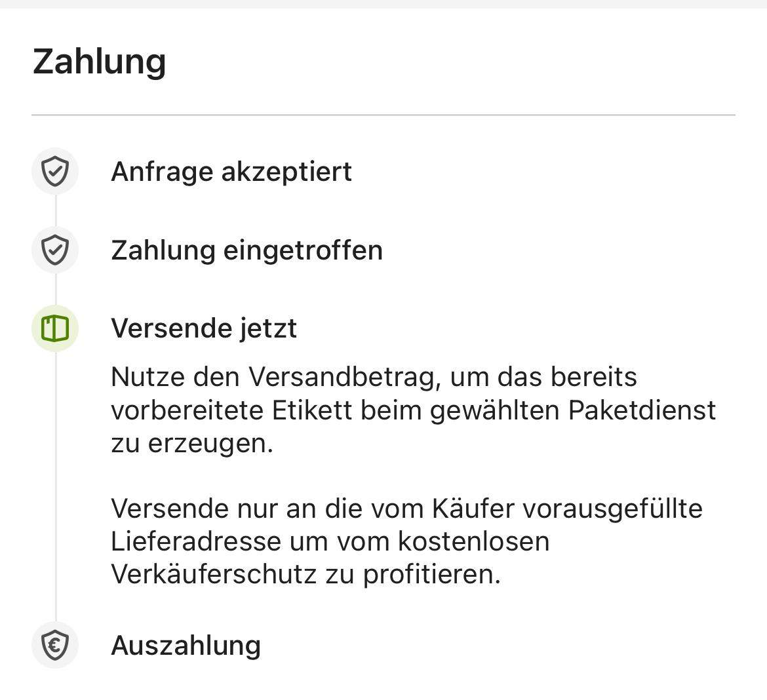
Task: Open the Zahlung section header
Action: 100,61
